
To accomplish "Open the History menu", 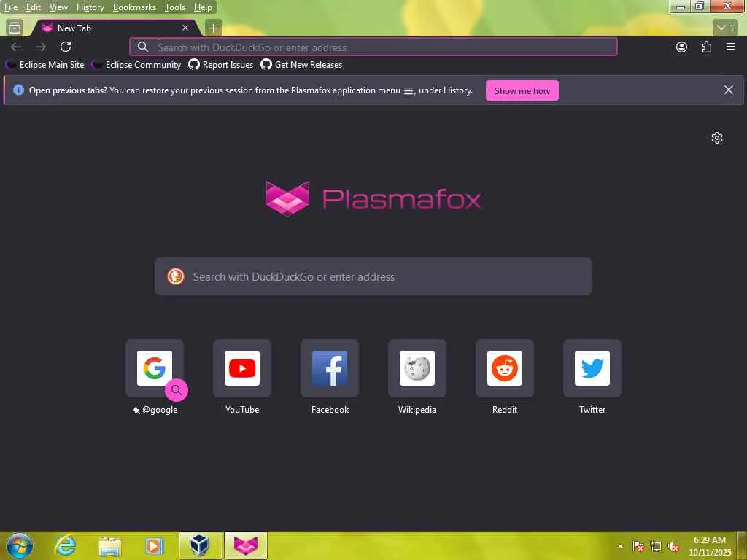I will click(x=90, y=7).
